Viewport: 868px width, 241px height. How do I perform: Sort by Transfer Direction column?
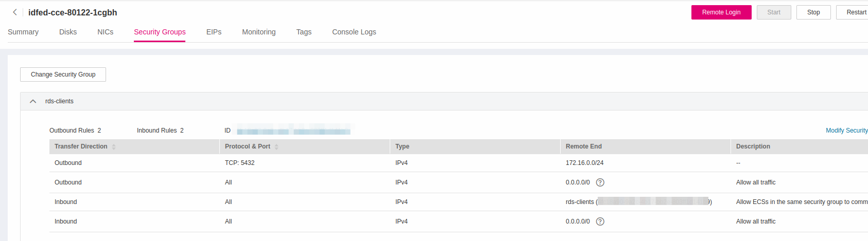click(x=114, y=147)
